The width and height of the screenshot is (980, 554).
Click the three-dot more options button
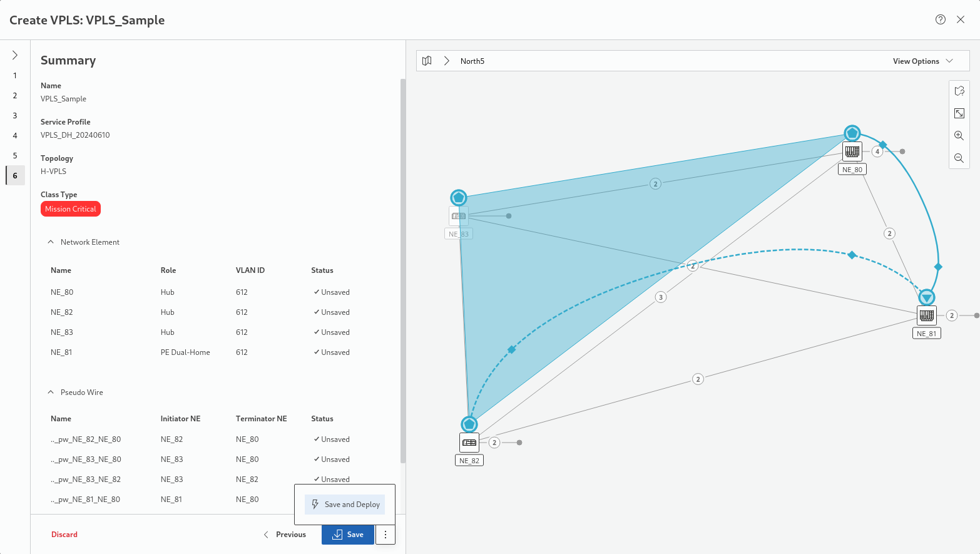click(x=385, y=535)
